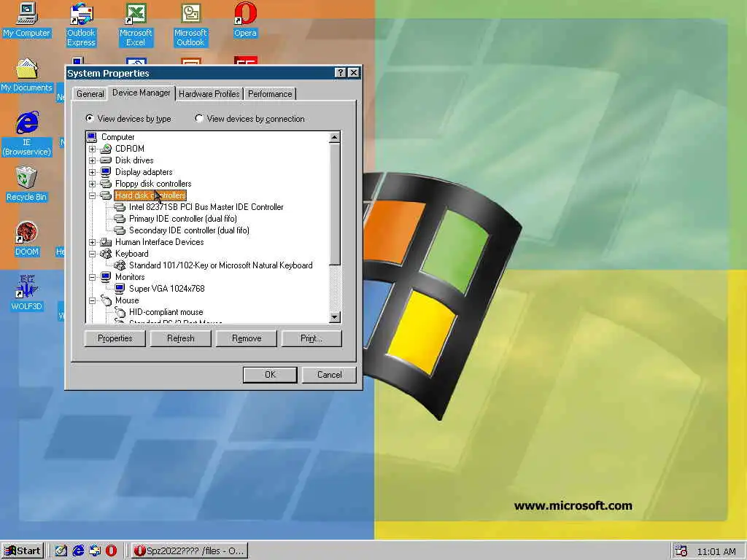This screenshot has width=747, height=560.
Task: Expand the Human Interface Devices node
Action: click(x=93, y=242)
